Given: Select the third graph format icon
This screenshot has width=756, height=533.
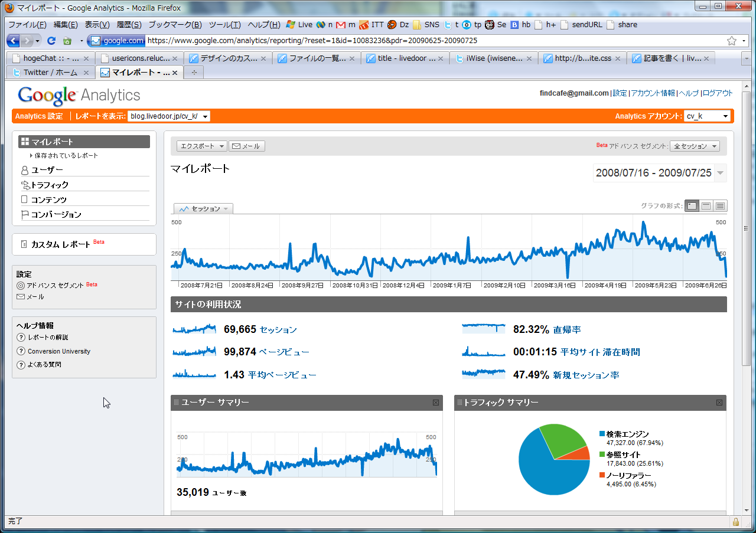Looking at the screenshot, I should [720, 206].
